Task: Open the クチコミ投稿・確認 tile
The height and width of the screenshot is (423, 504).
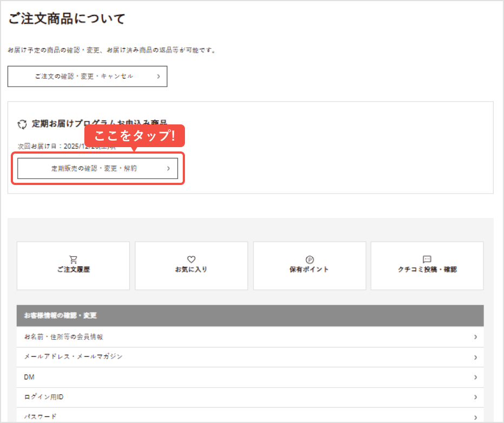Action: click(x=427, y=266)
